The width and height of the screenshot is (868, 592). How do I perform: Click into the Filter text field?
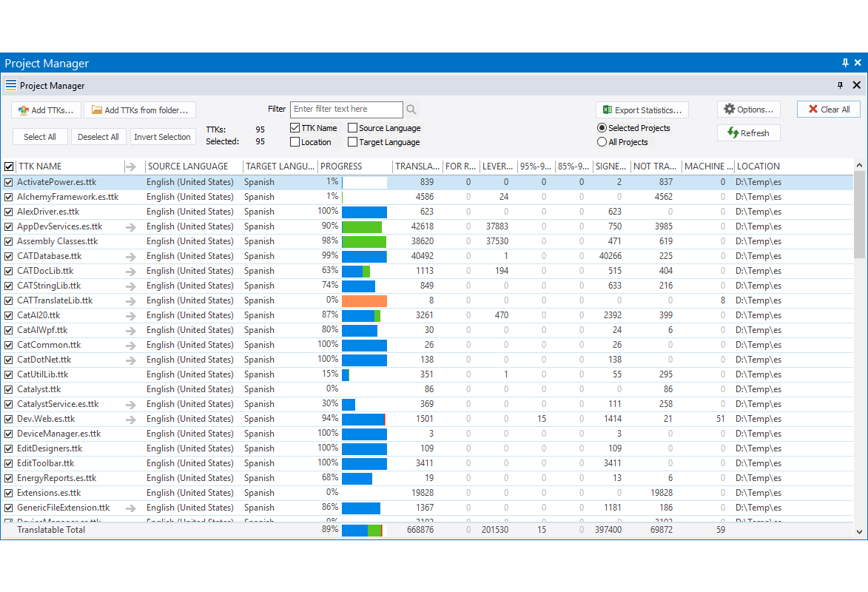coord(346,110)
